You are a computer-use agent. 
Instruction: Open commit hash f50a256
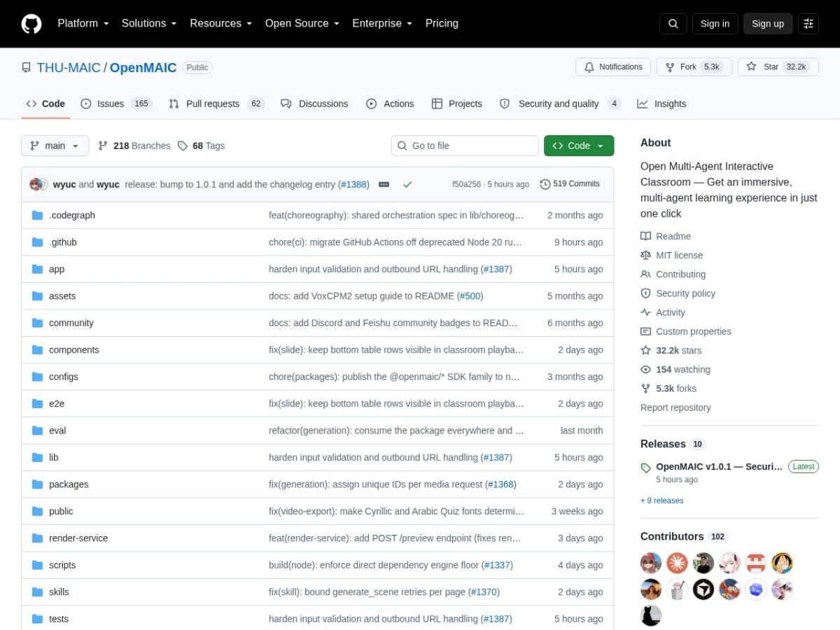click(467, 184)
